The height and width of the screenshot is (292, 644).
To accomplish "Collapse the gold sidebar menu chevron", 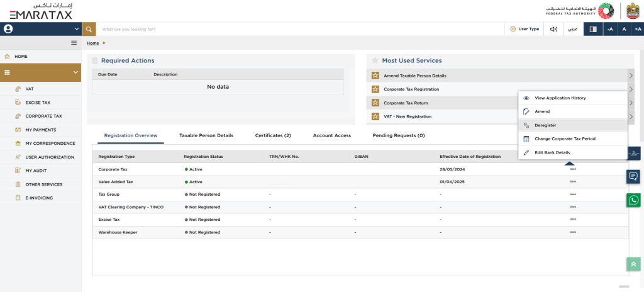I will pyautogui.click(x=75, y=72).
